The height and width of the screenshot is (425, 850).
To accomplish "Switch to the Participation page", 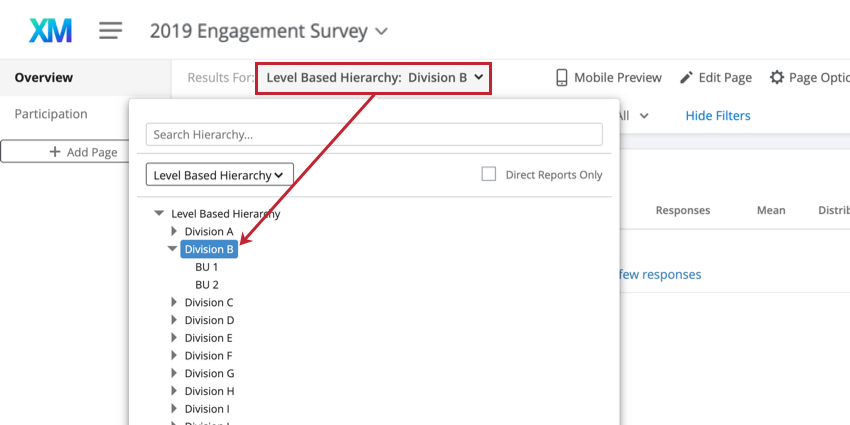I will 50,114.
